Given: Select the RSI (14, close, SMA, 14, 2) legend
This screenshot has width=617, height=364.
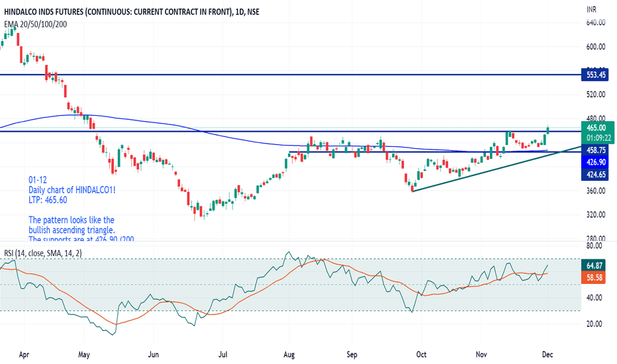Looking at the screenshot, I should click(x=43, y=253).
